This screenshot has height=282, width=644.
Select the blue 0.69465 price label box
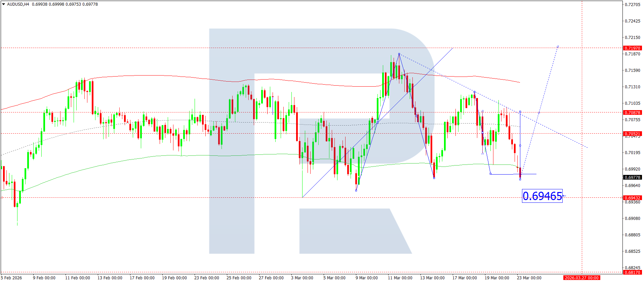(542, 196)
